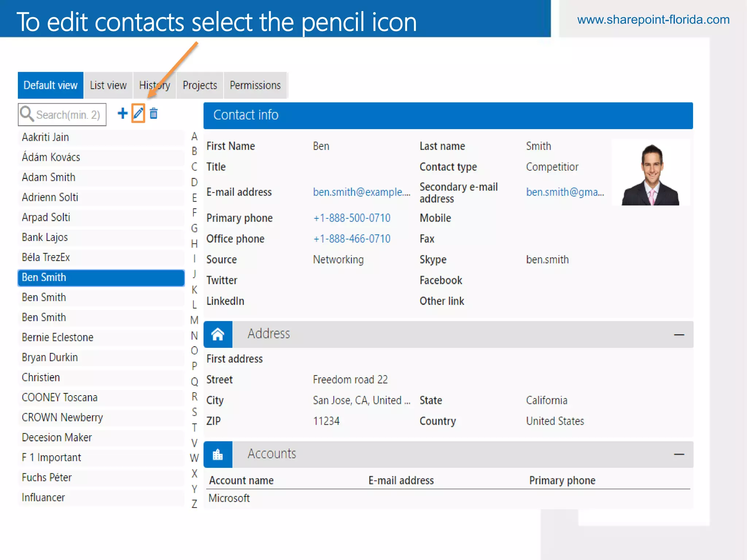The height and width of the screenshot is (560, 747).
Task: Select contact F 1 Important
Action: coord(101,458)
